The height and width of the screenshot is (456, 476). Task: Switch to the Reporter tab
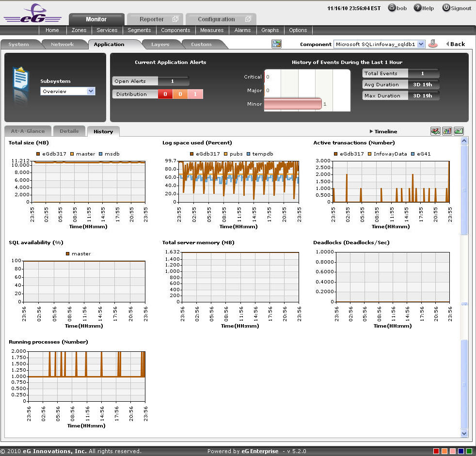155,19
